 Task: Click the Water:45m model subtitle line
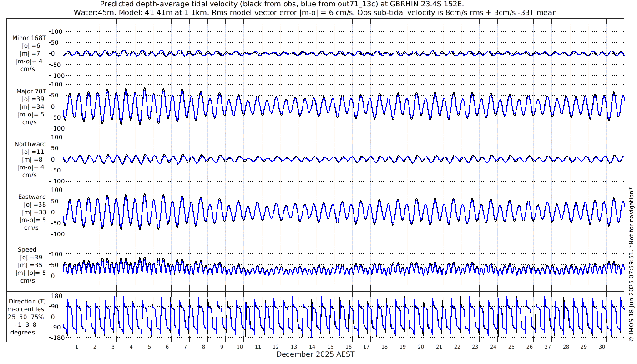click(x=315, y=12)
